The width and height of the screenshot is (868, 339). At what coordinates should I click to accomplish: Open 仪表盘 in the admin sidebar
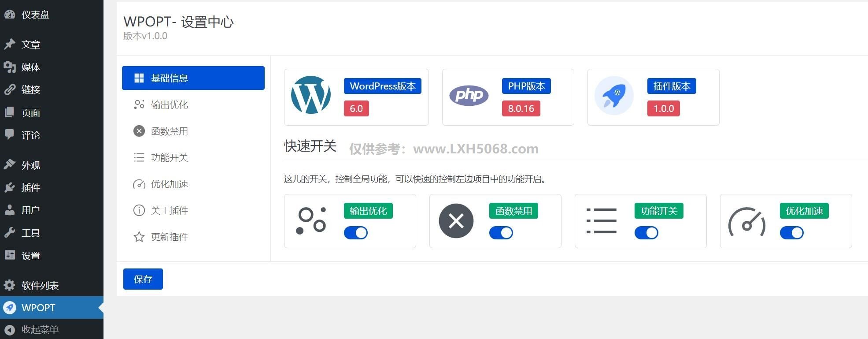(x=52, y=15)
